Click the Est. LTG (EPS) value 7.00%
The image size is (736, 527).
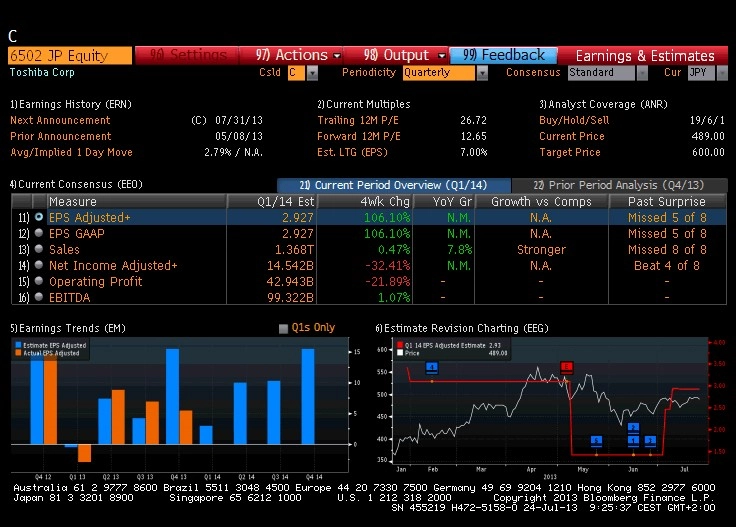(x=473, y=152)
